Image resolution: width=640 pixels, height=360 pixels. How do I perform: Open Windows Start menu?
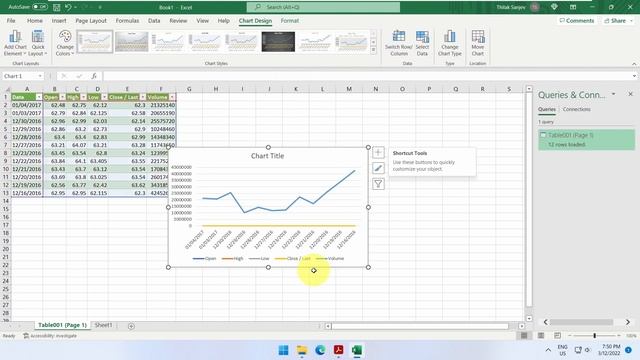click(x=283, y=350)
